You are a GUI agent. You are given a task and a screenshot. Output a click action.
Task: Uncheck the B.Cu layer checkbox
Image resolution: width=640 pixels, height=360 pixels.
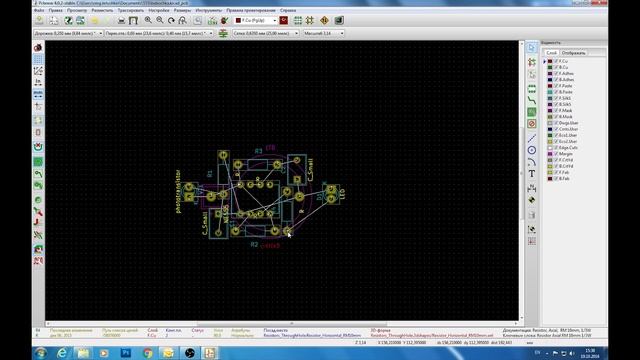tap(556, 67)
